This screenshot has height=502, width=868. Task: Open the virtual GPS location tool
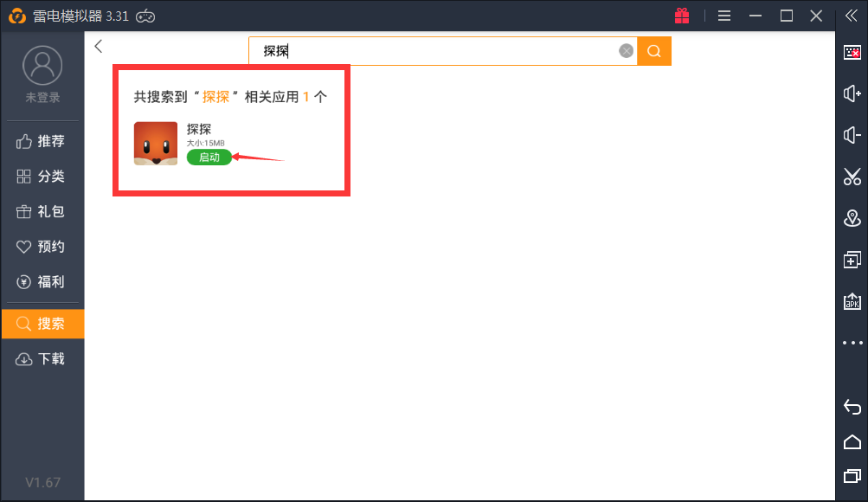pos(852,217)
